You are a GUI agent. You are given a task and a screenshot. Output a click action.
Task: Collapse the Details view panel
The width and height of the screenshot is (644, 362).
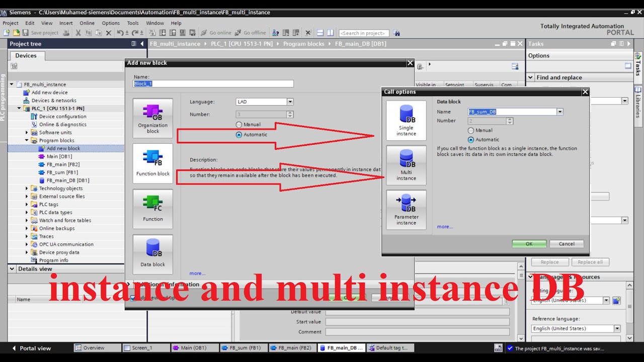tap(13, 269)
